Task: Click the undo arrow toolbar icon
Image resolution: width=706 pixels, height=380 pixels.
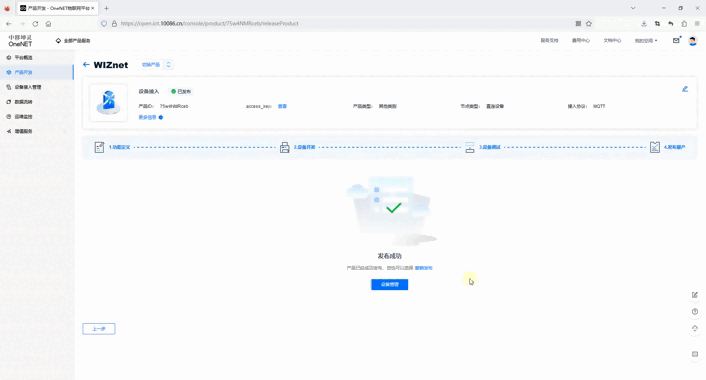Action: [x=670, y=23]
